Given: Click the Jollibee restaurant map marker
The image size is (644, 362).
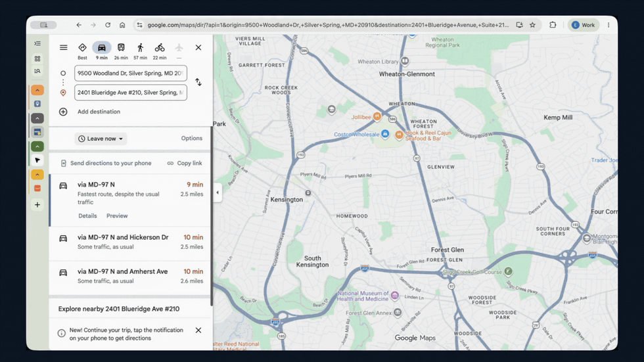Looking at the screenshot, I should pos(377,116).
